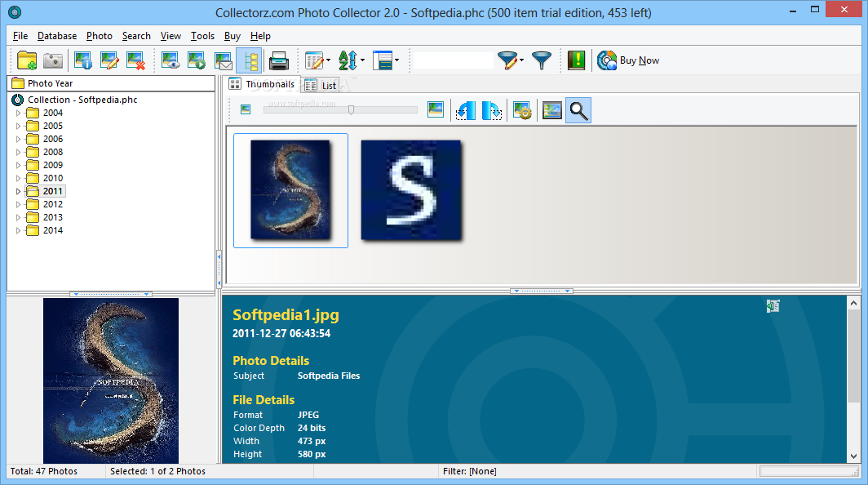
Task: Expand the 2004 folder arrow
Action: pyautogui.click(x=18, y=113)
